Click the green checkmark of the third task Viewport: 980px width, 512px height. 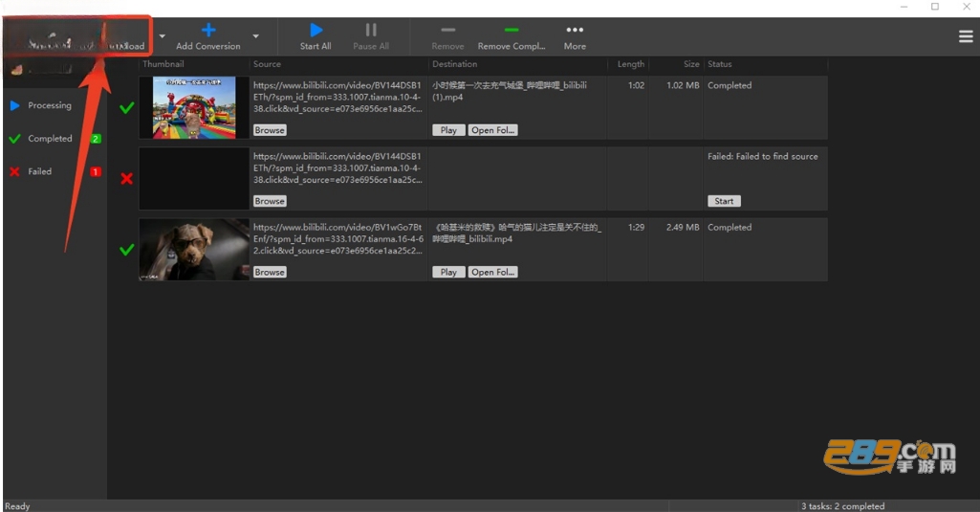pyautogui.click(x=127, y=250)
